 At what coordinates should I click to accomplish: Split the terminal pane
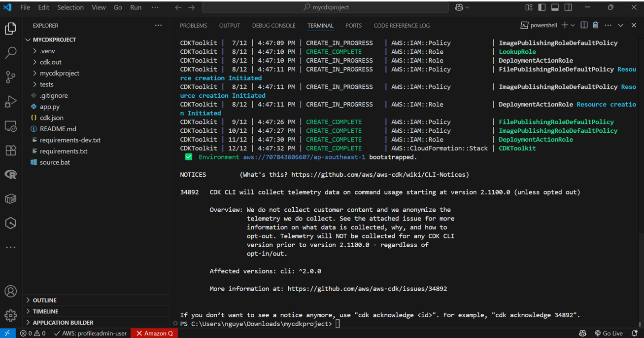pyautogui.click(x=583, y=25)
